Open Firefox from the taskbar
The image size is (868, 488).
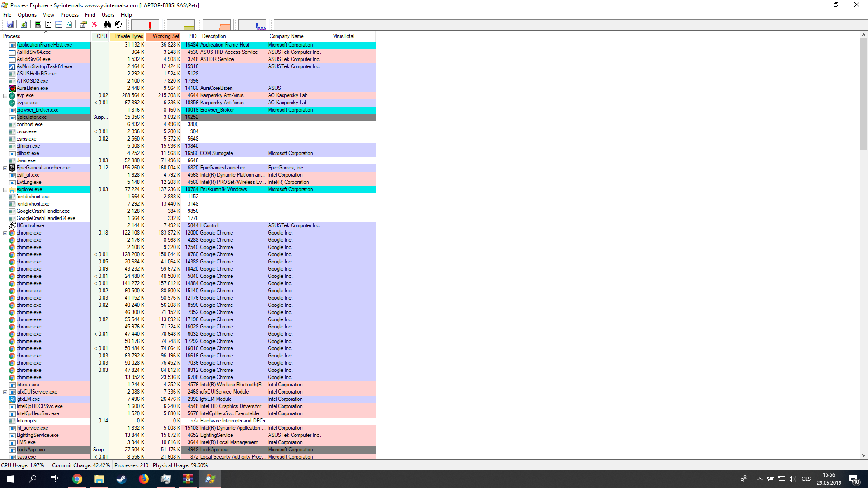[x=144, y=479]
